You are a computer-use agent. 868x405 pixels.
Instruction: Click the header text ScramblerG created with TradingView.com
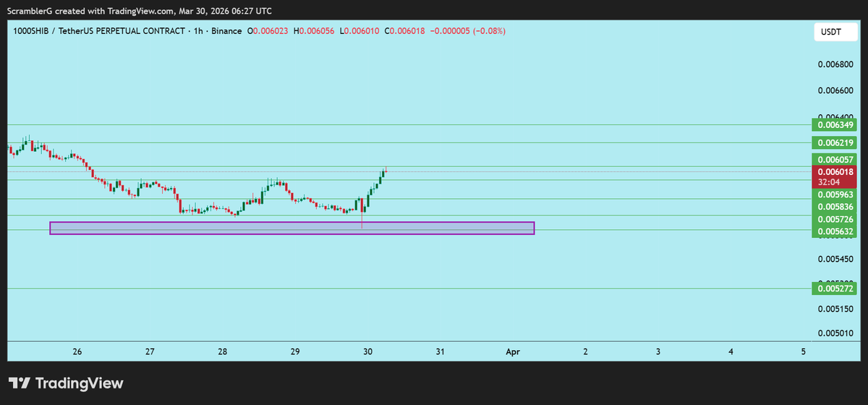click(x=90, y=10)
